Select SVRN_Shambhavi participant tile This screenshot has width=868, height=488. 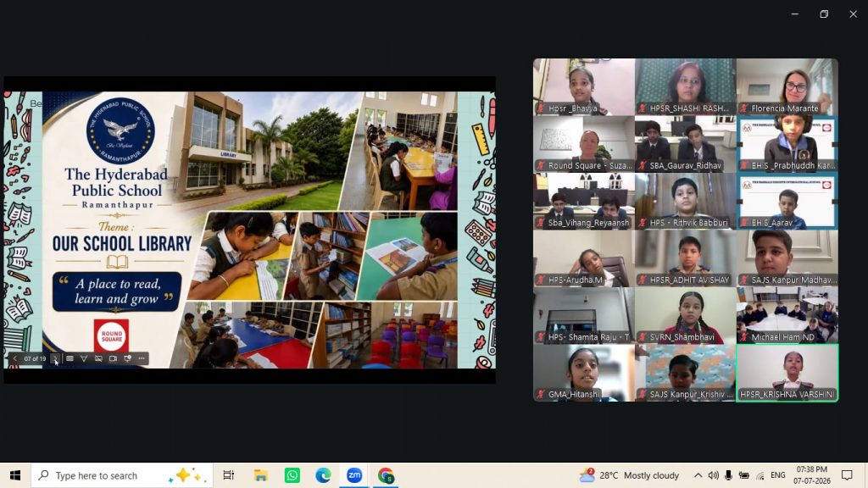tap(685, 315)
